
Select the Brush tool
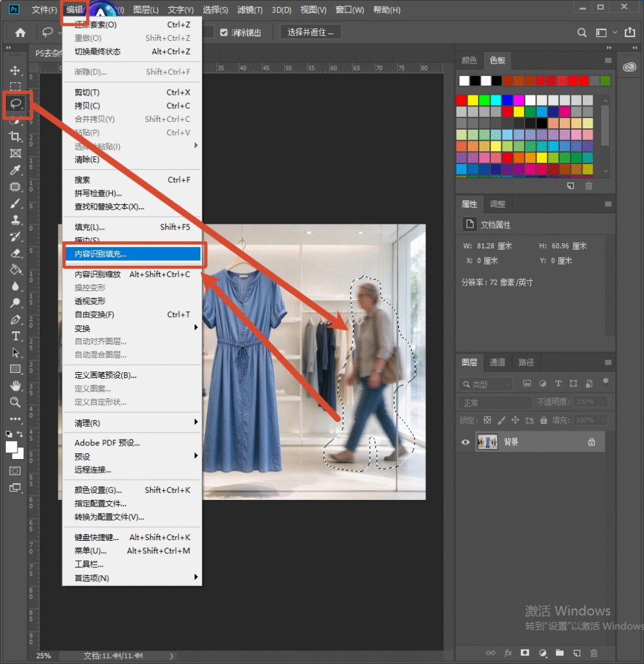(x=16, y=203)
